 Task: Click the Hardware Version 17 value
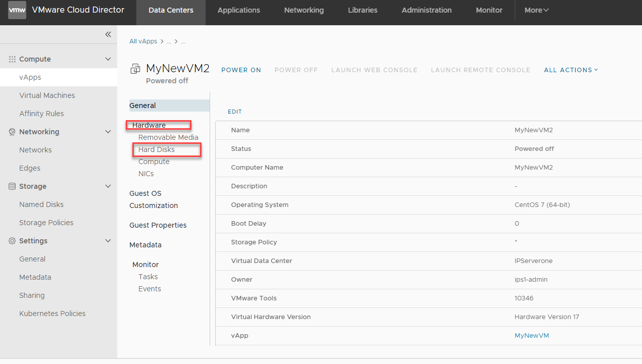click(x=547, y=317)
